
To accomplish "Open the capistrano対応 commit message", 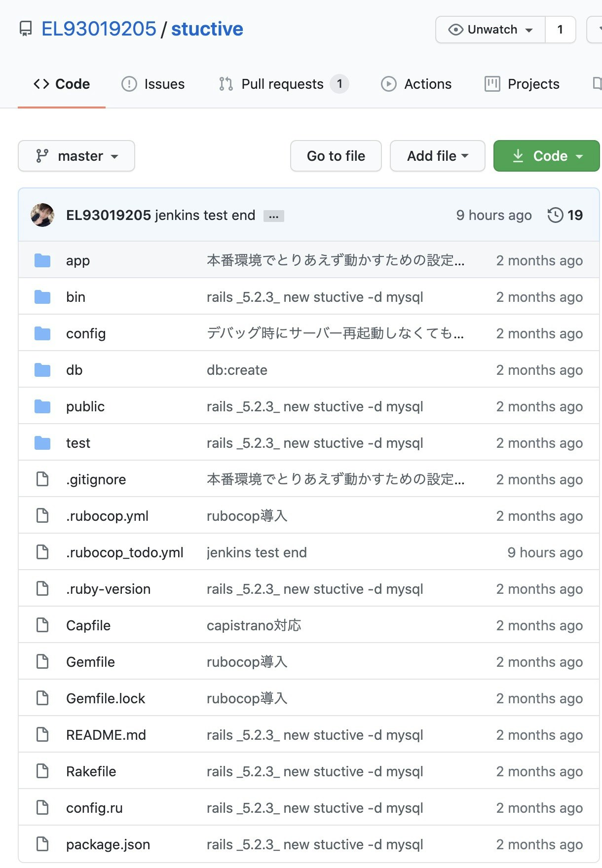I will [x=254, y=625].
